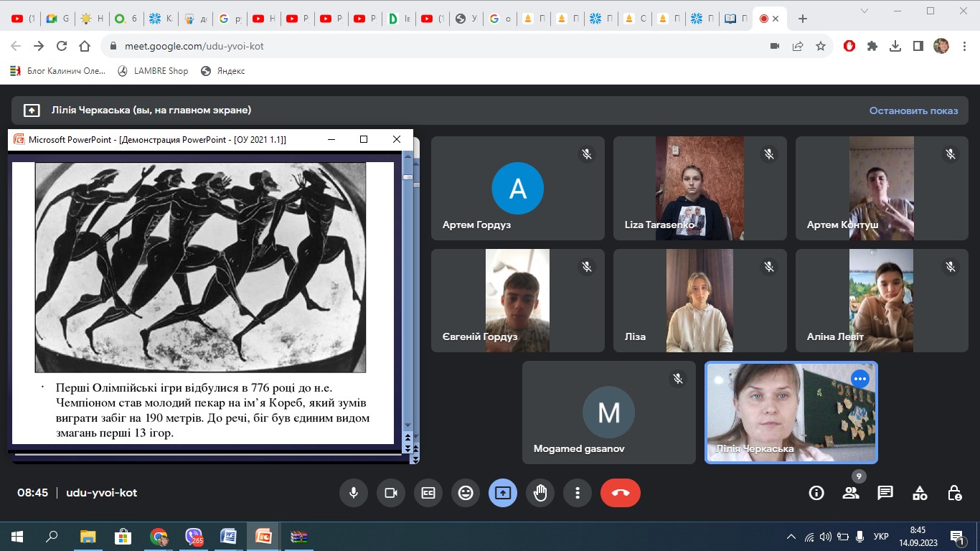980x551 pixels.
Task: Open the Extensions puzzle icon
Action: pos(872,46)
